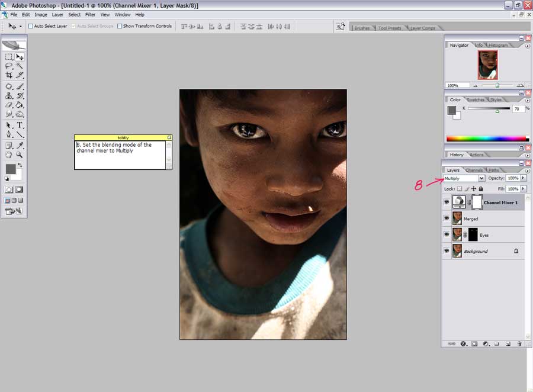Image resolution: width=533 pixels, height=392 pixels.
Task: Click the delete layer trash icon
Action: [x=519, y=343]
